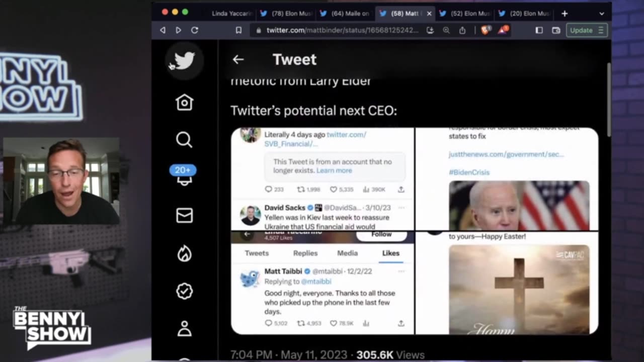Go back using the Tweet back arrow

pyautogui.click(x=238, y=59)
